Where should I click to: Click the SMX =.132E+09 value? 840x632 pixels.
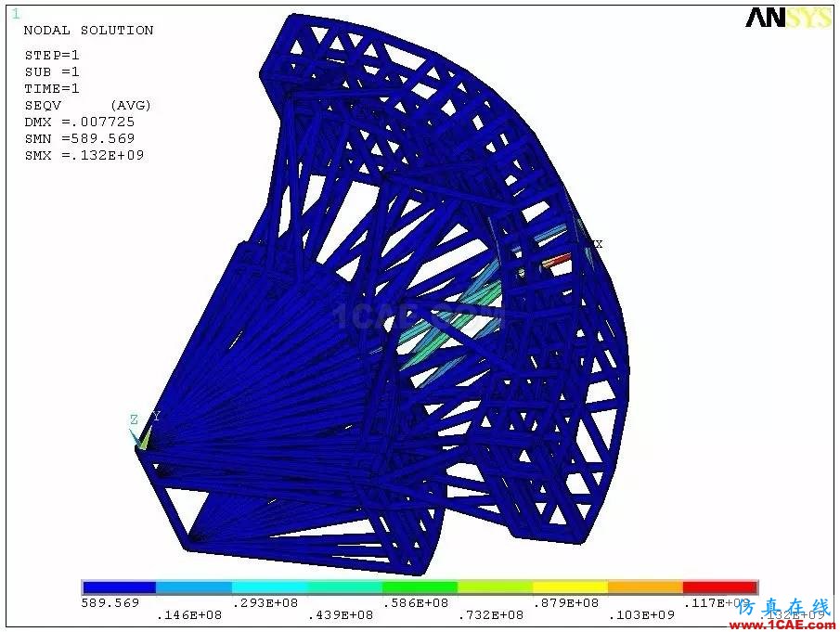click(84, 155)
